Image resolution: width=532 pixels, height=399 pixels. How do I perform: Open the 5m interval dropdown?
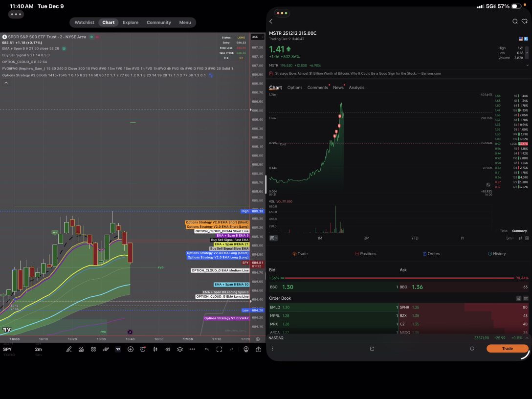click(x=510, y=238)
